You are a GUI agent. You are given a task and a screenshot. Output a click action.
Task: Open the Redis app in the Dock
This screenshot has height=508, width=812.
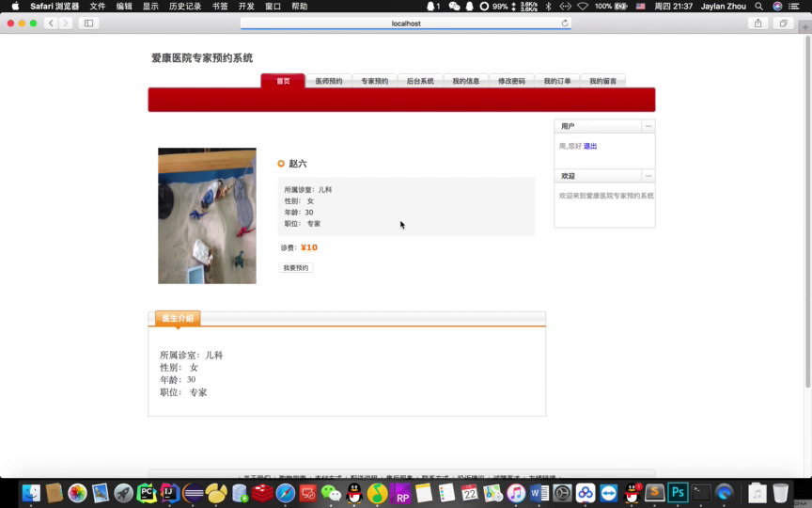point(262,493)
